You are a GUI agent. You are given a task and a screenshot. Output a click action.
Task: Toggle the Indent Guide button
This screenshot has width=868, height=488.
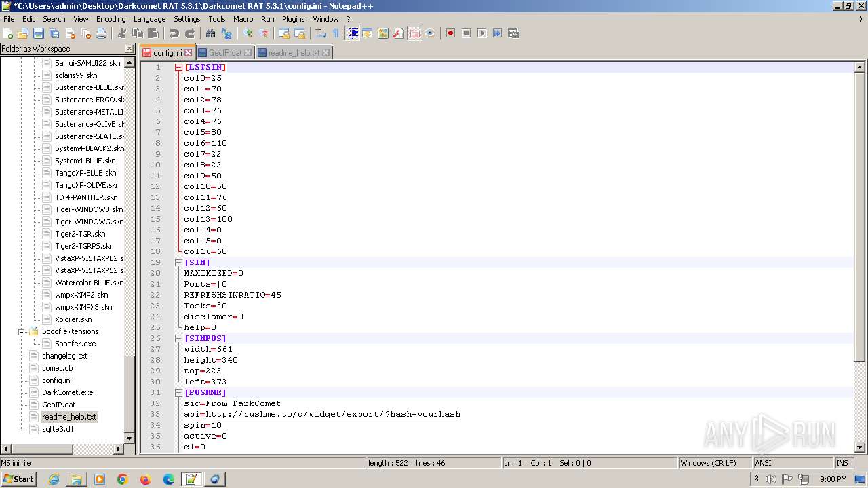352,33
